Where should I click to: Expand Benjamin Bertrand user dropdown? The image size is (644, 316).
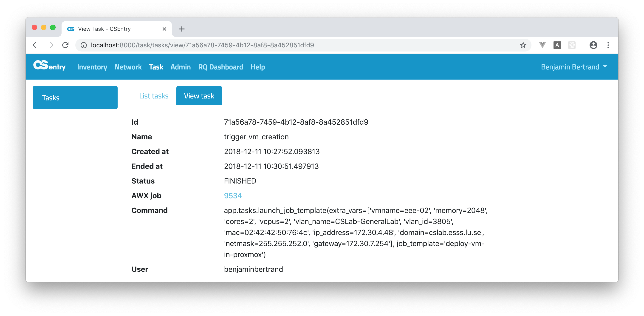(x=574, y=67)
